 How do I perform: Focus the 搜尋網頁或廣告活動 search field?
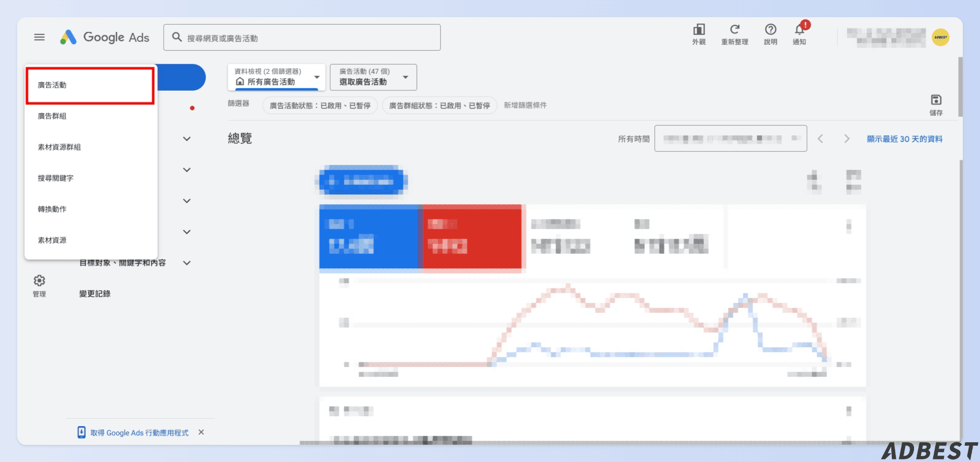click(302, 37)
